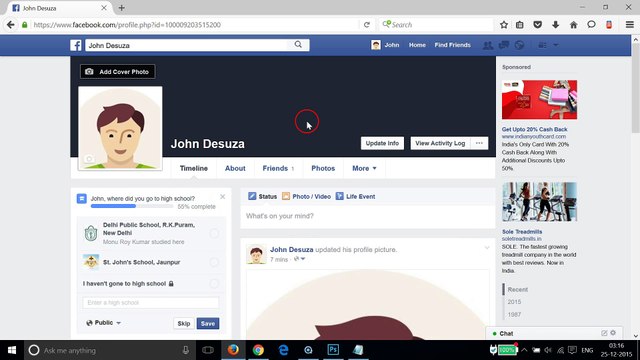
Task: Click Skip on the high school prompt
Action: click(x=184, y=323)
